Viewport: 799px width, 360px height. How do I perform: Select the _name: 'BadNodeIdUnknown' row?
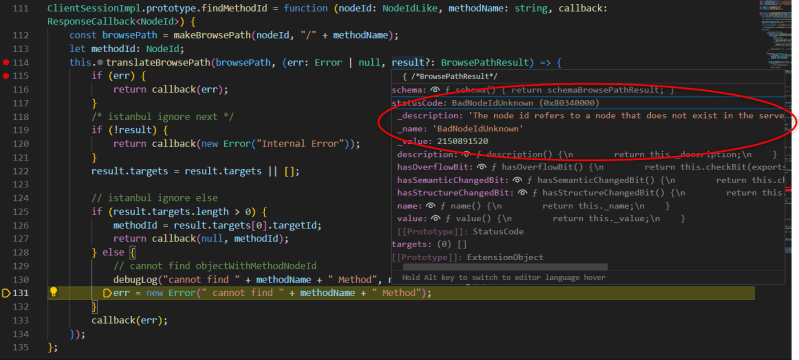588,128
